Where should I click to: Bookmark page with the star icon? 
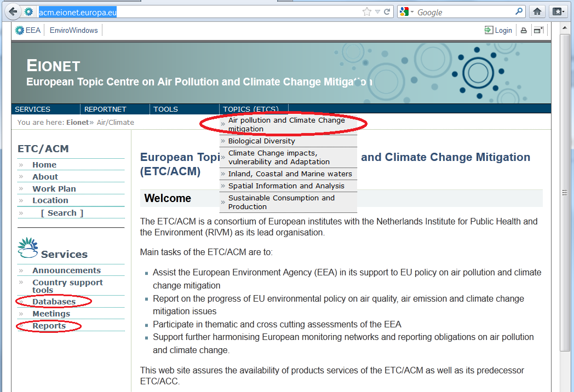coord(367,11)
